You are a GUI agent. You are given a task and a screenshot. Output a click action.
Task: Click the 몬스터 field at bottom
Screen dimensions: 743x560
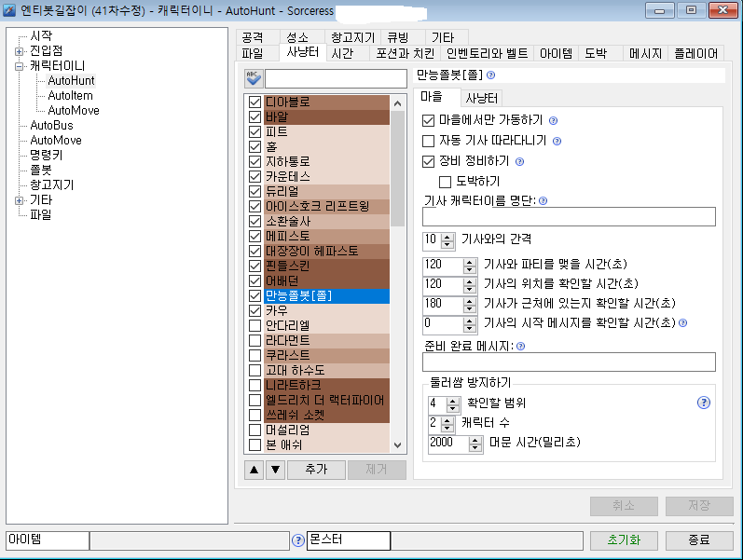tap(349, 540)
